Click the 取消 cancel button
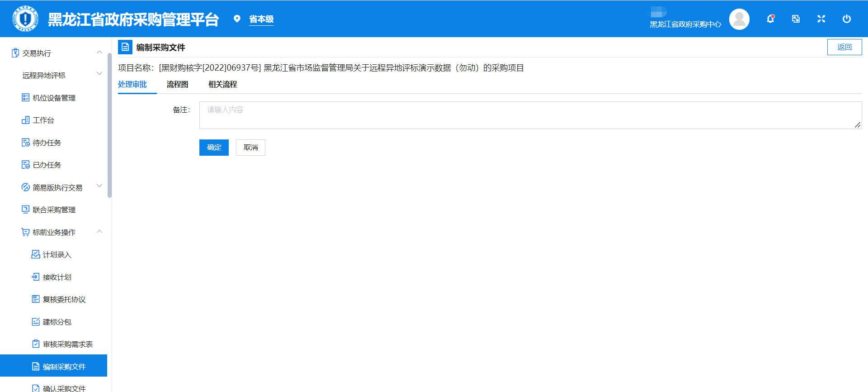The width and height of the screenshot is (868, 392). coord(250,148)
